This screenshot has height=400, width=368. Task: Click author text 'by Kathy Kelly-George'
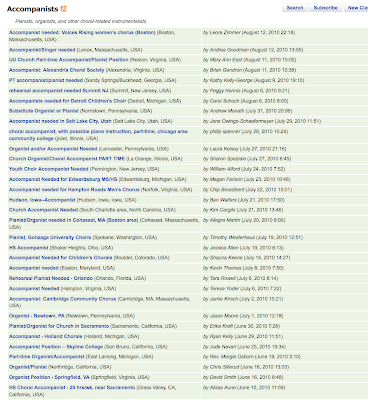coord(228,81)
